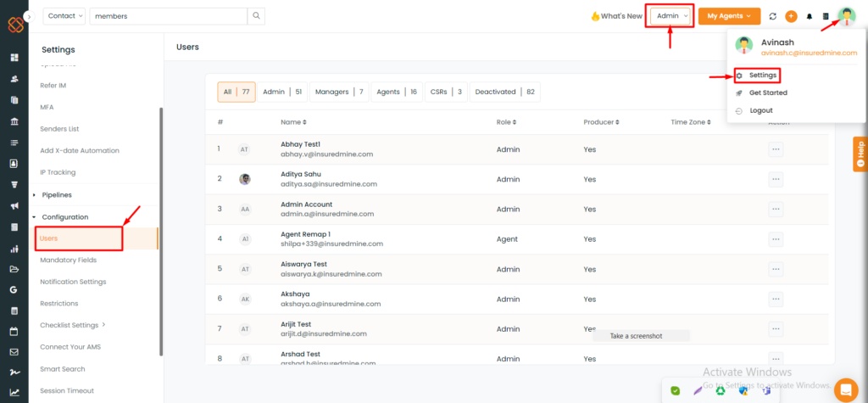
Task: Click the InsuredMine logo
Action: coord(15,25)
